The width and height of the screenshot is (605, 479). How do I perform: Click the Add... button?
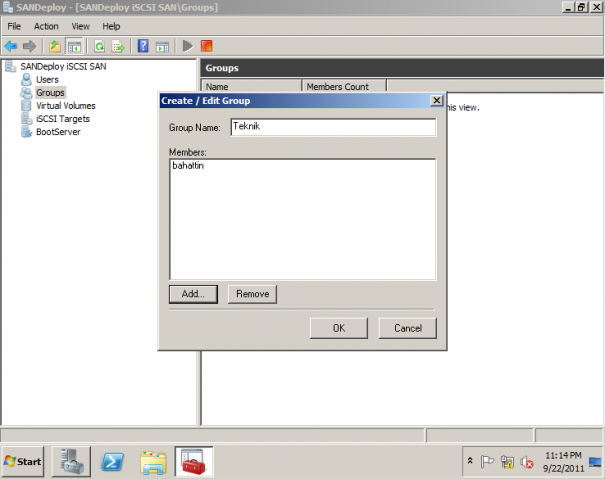(193, 294)
